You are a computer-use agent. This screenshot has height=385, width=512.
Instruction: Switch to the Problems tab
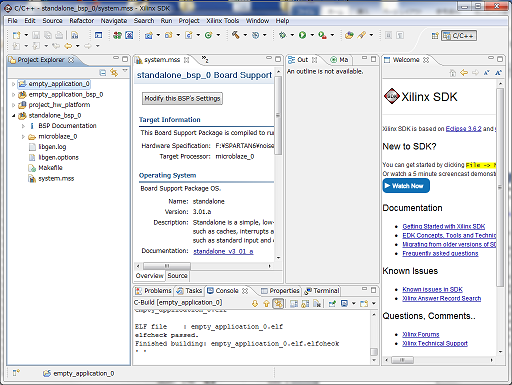pos(153,291)
